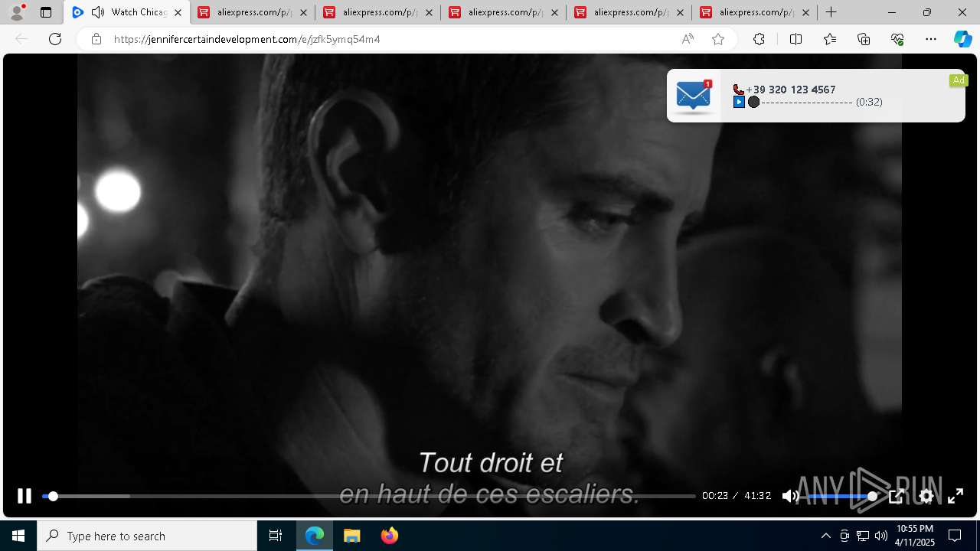Screen dimensions: 980x551
Task: Adjust the blue volume slider
Action: coord(840,496)
